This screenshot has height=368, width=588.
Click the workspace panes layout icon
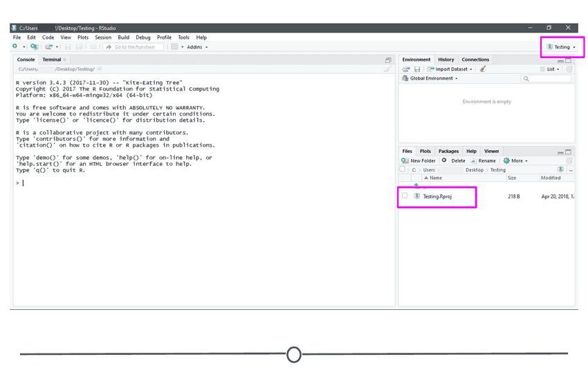click(174, 47)
